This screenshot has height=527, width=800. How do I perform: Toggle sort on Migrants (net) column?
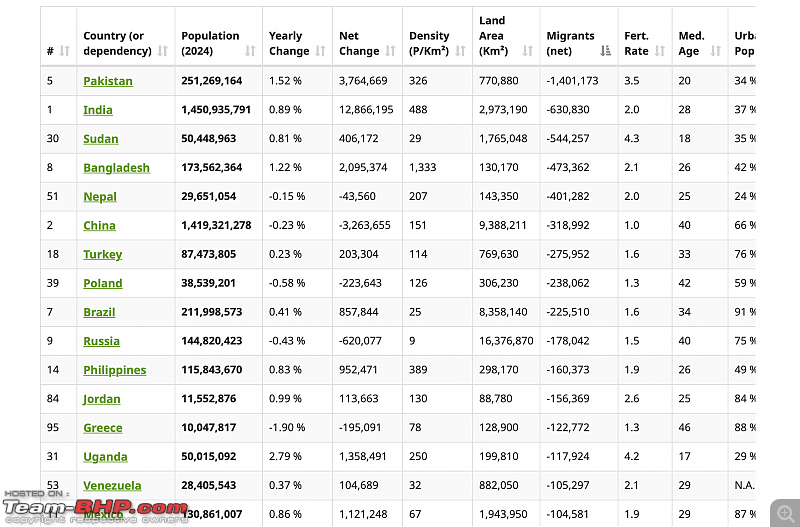(x=606, y=51)
